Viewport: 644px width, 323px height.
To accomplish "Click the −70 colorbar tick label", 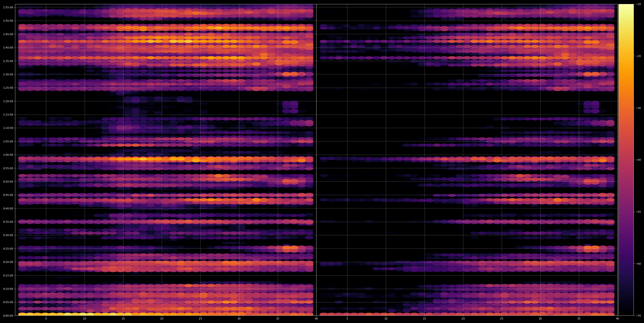I will [638, 316].
